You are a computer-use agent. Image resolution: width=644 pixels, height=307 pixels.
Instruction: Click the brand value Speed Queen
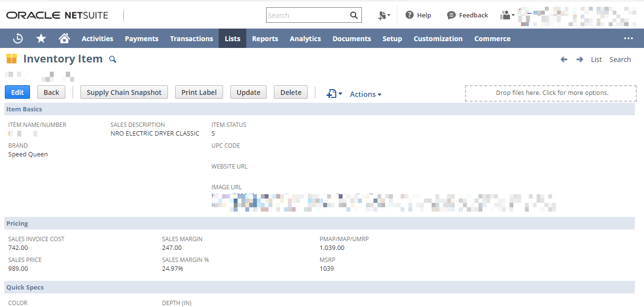point(28,154)
